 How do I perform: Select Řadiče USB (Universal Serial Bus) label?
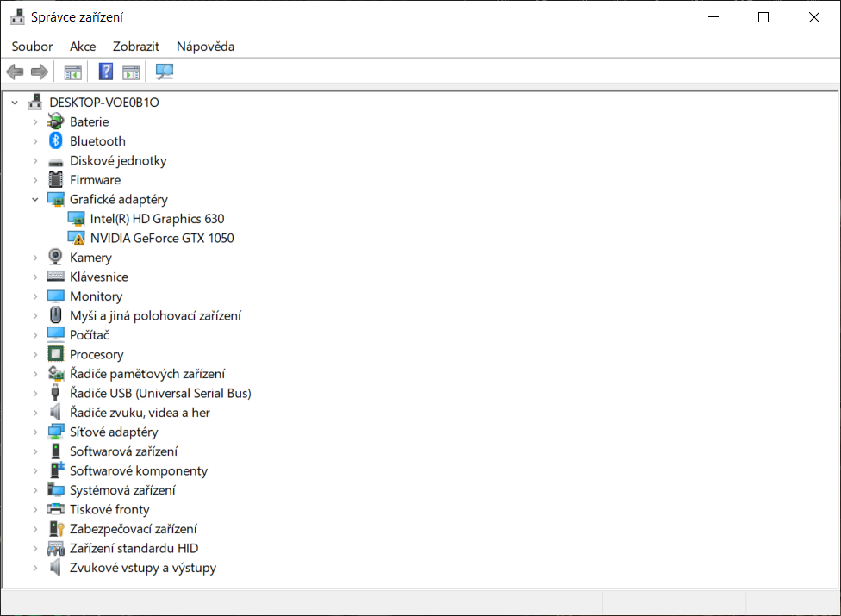pos(160,393)
